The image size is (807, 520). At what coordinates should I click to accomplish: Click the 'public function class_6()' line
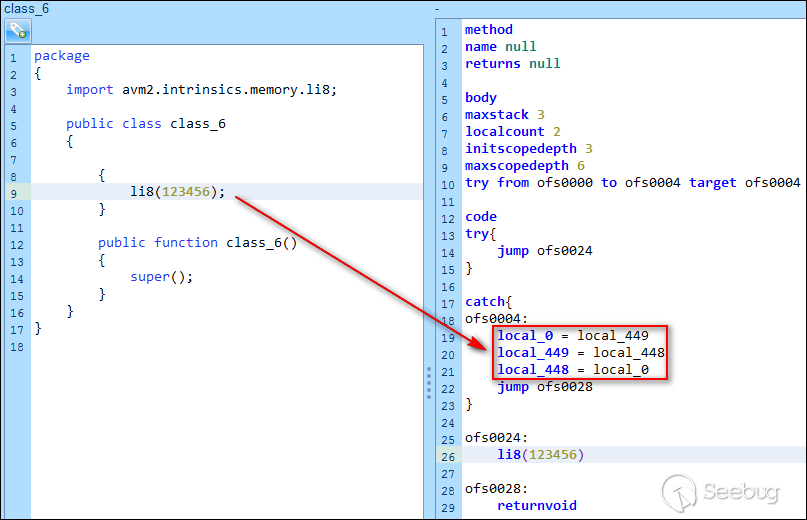pos(198,242)
